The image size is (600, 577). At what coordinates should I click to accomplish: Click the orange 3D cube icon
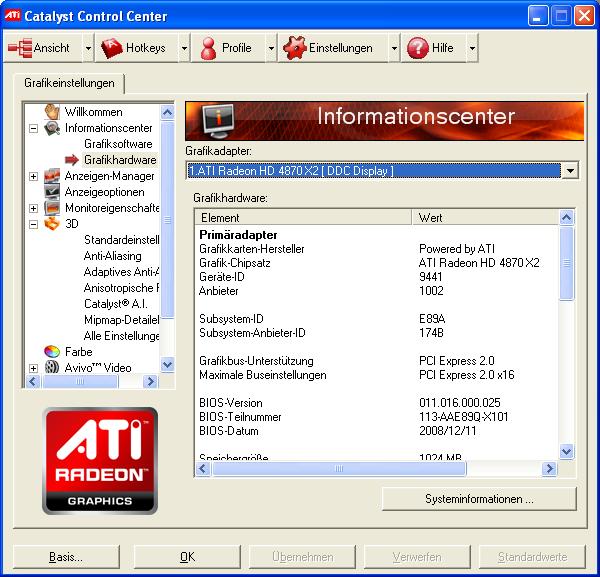pos(52,223)
